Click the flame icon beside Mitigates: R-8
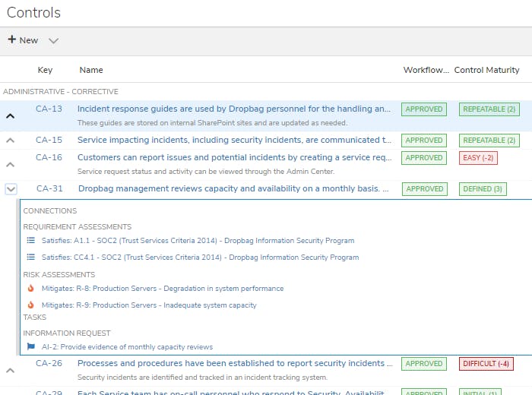The width and height of the screenshot is (532, 395). [31, 289]
